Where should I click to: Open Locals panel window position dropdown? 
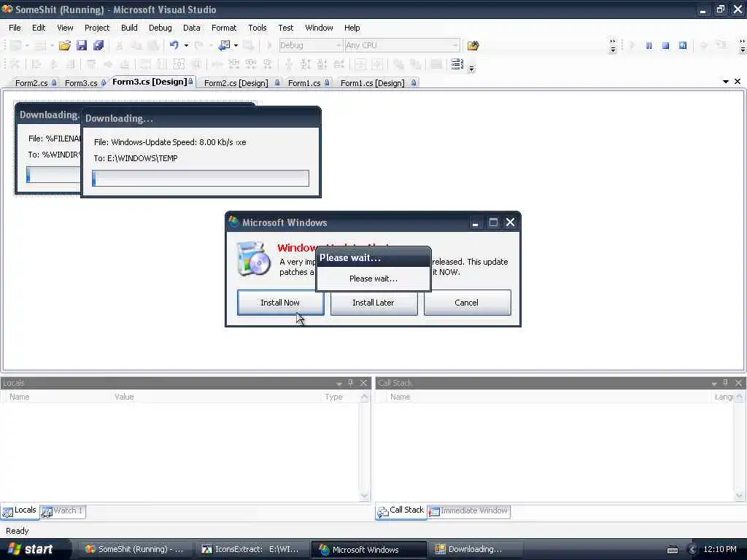[x=338, y=384]
